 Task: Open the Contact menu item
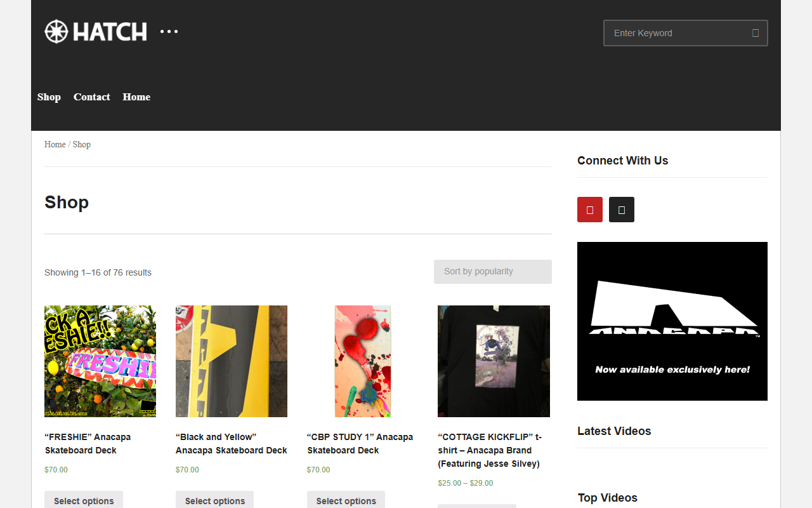pos(92,97)
